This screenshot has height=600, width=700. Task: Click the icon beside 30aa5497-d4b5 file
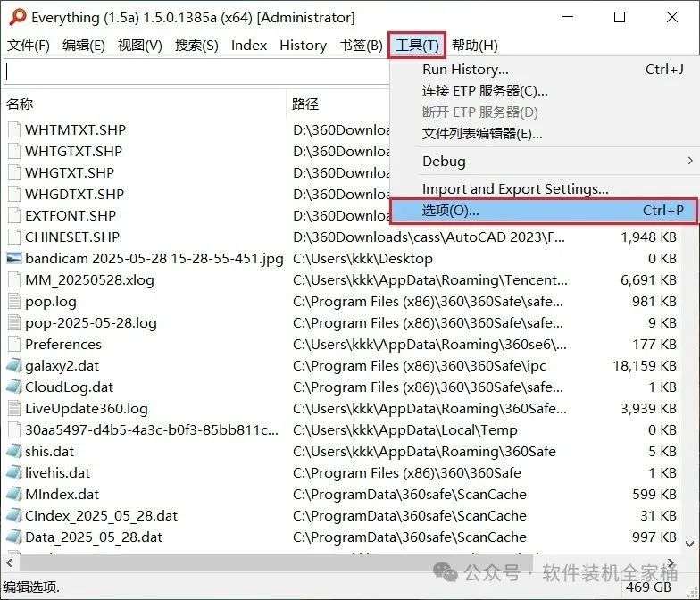(x=14, y=430)
